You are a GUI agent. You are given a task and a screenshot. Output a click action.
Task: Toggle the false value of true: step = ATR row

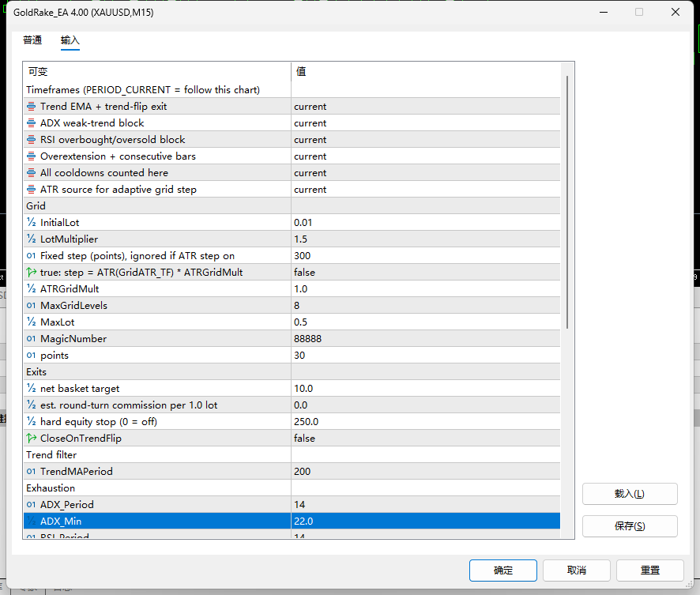click(425, 273)
